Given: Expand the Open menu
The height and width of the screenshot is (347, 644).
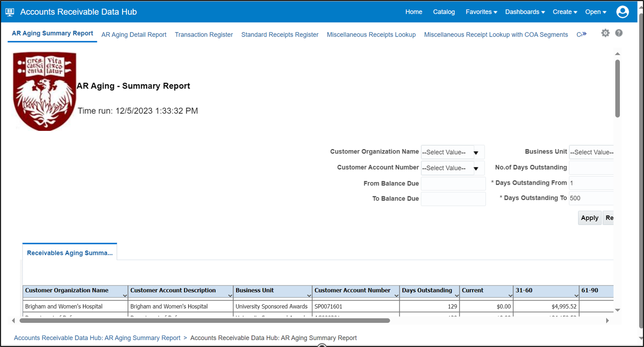Looking at the screenshot, I should pos(596,12).
